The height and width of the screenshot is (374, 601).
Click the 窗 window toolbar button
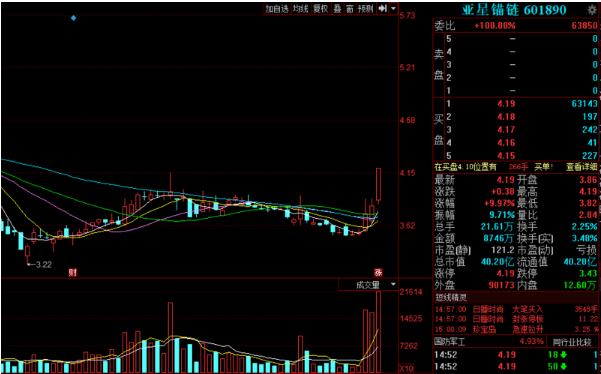350,8
